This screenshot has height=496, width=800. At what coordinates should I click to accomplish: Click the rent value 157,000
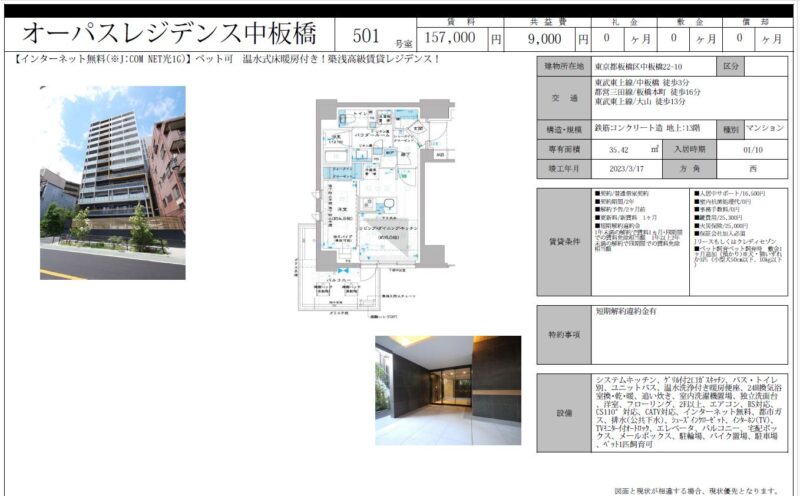click(450, 39)
